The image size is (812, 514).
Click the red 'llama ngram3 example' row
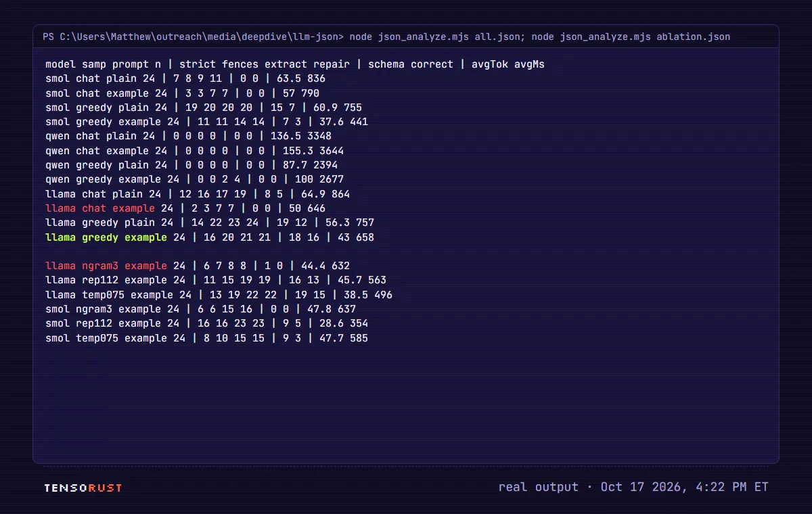click(198, 266)
